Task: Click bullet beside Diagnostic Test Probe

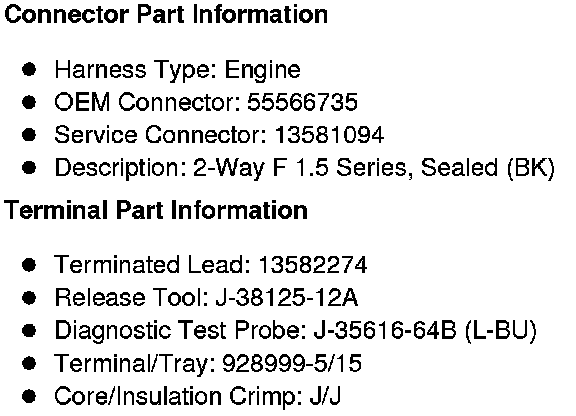Action: click(29, 330)
